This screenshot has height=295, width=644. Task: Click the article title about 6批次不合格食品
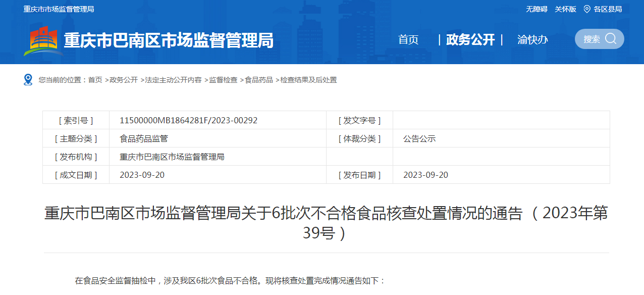tap(326, 223)
